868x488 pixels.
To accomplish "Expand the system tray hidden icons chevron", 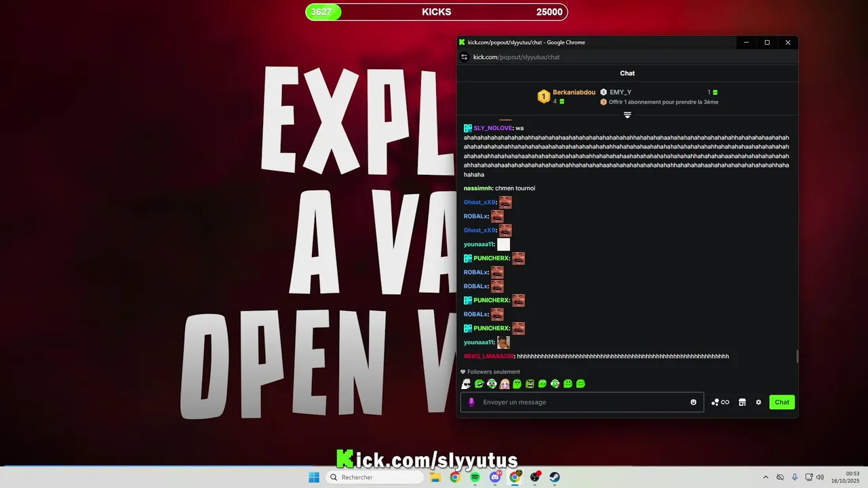I will 766,477.
